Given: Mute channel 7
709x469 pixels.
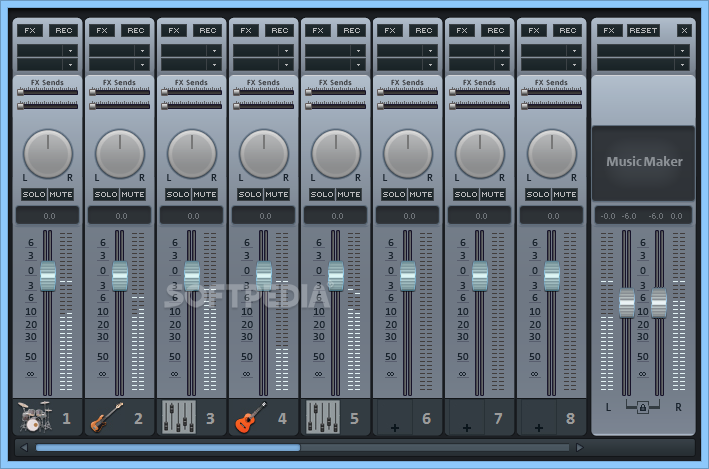Looking at the screenshot, I should [492, 194].
